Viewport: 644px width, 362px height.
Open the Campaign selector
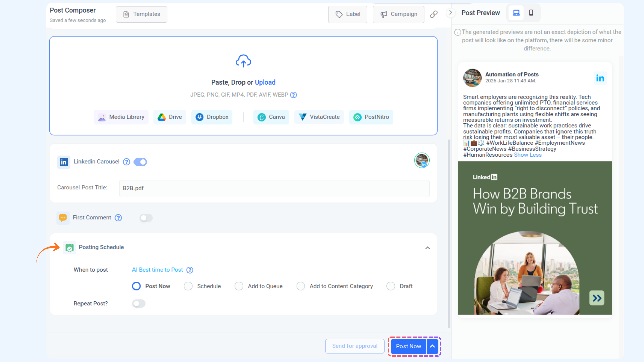coord(398,14)
